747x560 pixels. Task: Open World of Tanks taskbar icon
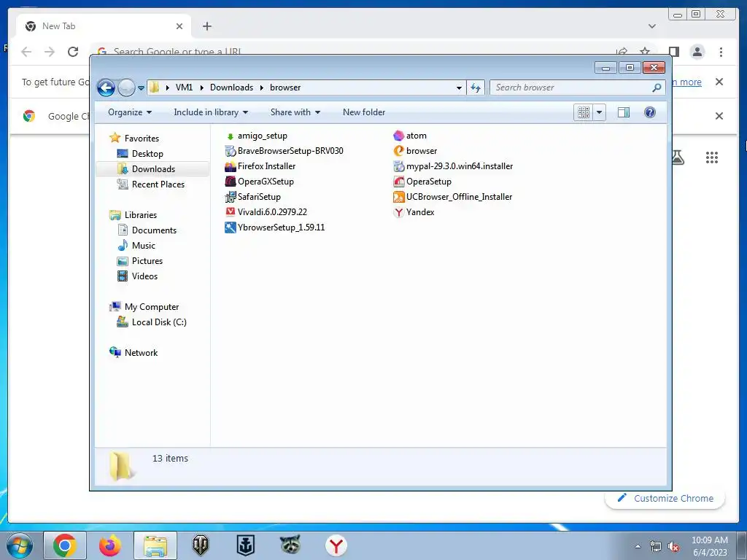200,545
